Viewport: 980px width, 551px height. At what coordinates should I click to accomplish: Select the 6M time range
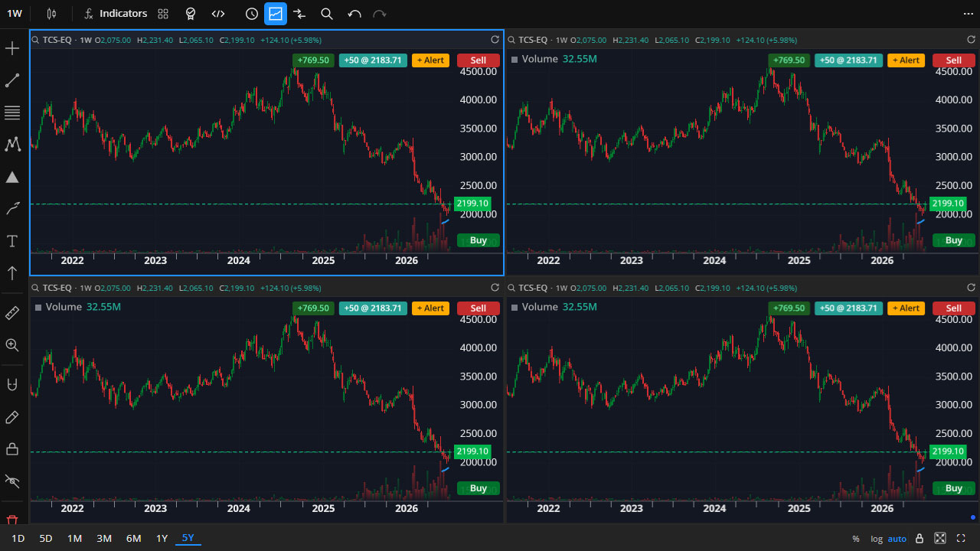[134, 538]
